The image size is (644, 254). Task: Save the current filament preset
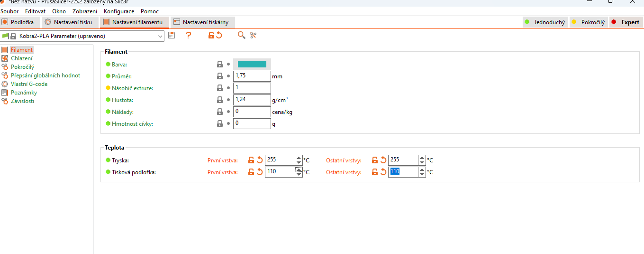pyautogui.click(x=172, y=35)
